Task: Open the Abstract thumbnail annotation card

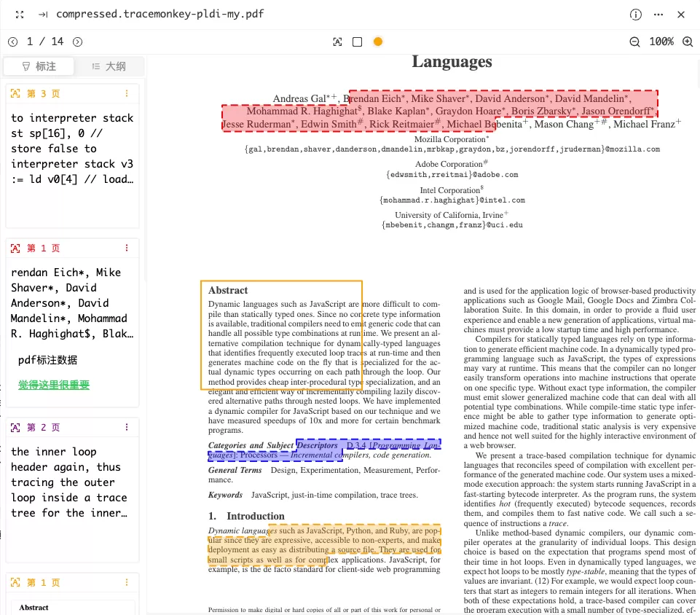Action: 72,594
